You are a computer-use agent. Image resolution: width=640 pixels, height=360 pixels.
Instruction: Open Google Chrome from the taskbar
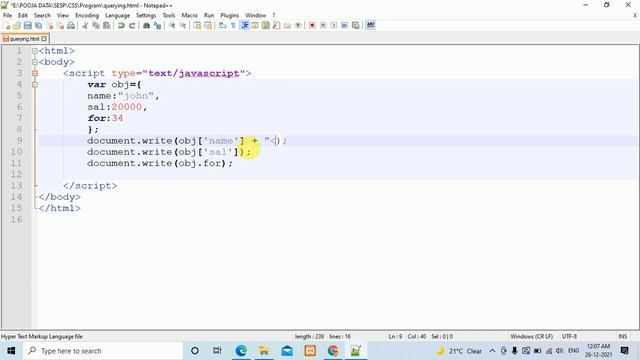[x=333, y=351]
